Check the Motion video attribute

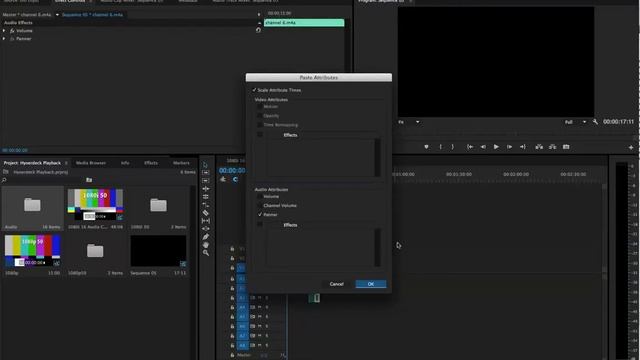(260, 107)
